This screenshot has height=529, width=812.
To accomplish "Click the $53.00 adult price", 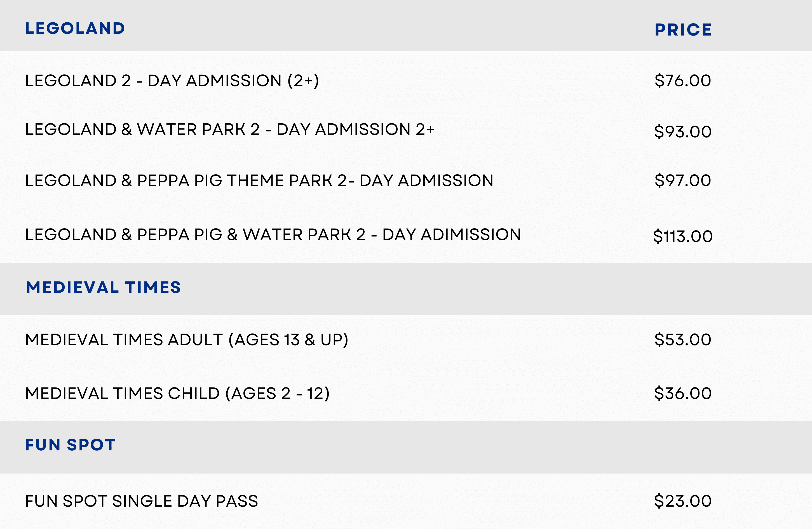I will pos(683,340).
